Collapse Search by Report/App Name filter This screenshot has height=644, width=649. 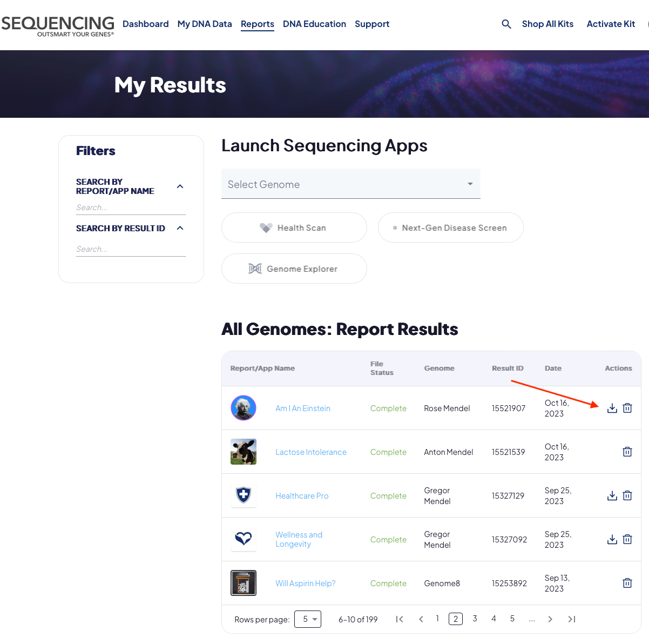click(180, 186)
